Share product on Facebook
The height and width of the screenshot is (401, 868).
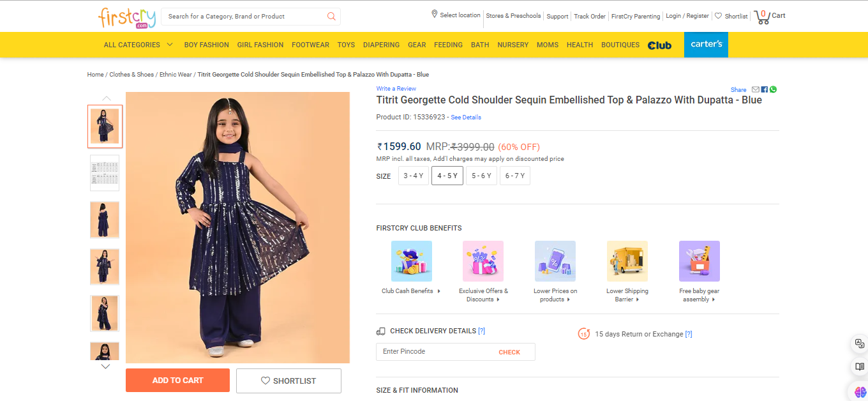pos(765,90)
